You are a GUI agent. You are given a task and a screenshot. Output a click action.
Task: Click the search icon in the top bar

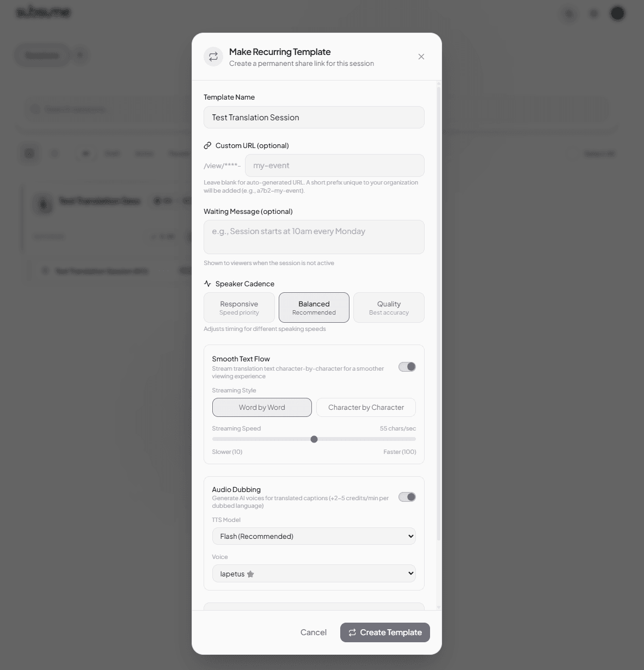(x=569, y=14)
